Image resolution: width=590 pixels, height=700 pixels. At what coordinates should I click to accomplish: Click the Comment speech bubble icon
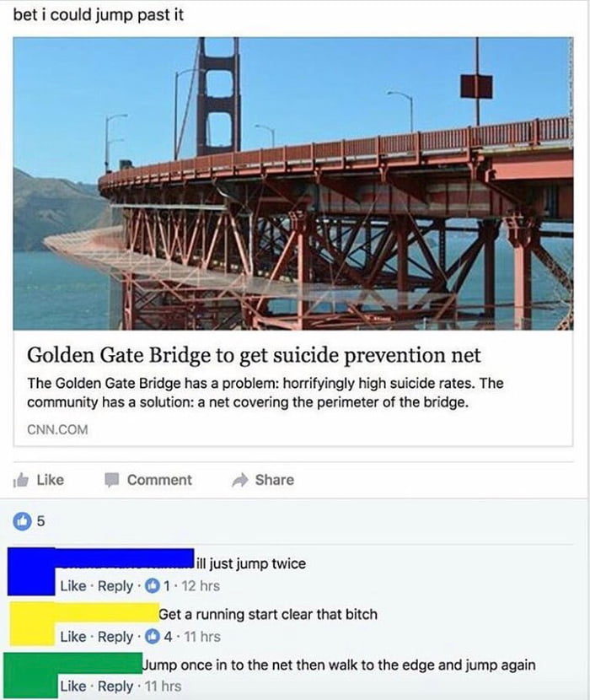(x=111, y=481)
